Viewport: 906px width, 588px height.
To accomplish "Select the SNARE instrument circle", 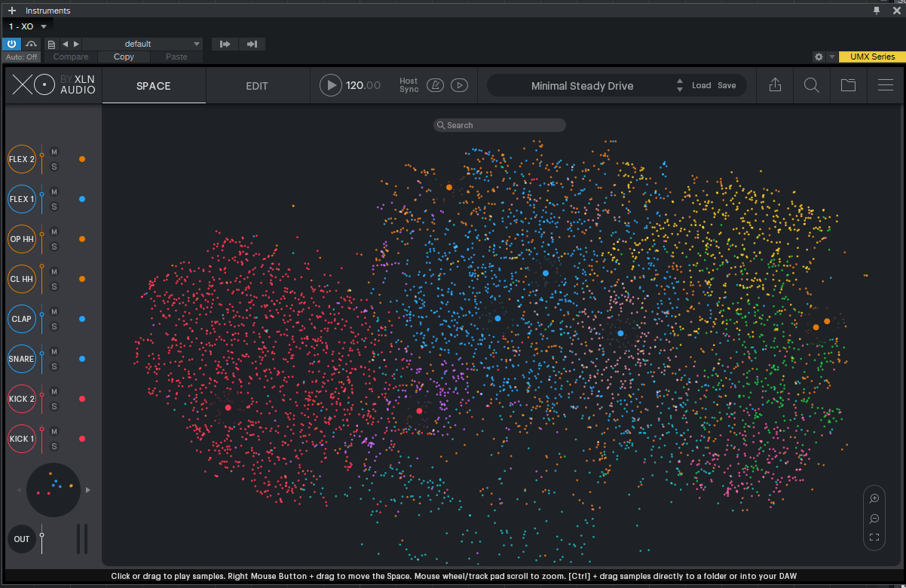I will point(22,359).
